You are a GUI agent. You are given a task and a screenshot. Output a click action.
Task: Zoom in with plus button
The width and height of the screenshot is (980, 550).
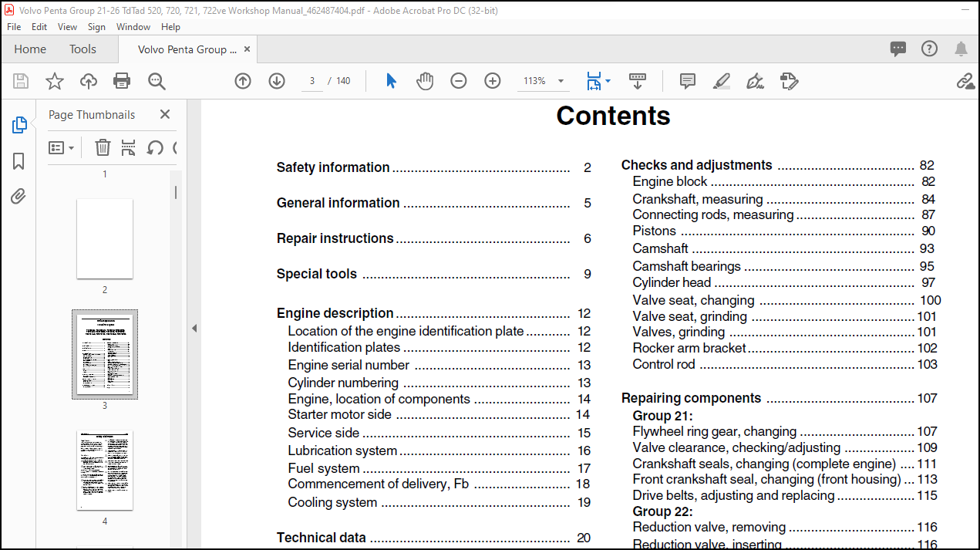coord(493,81)
